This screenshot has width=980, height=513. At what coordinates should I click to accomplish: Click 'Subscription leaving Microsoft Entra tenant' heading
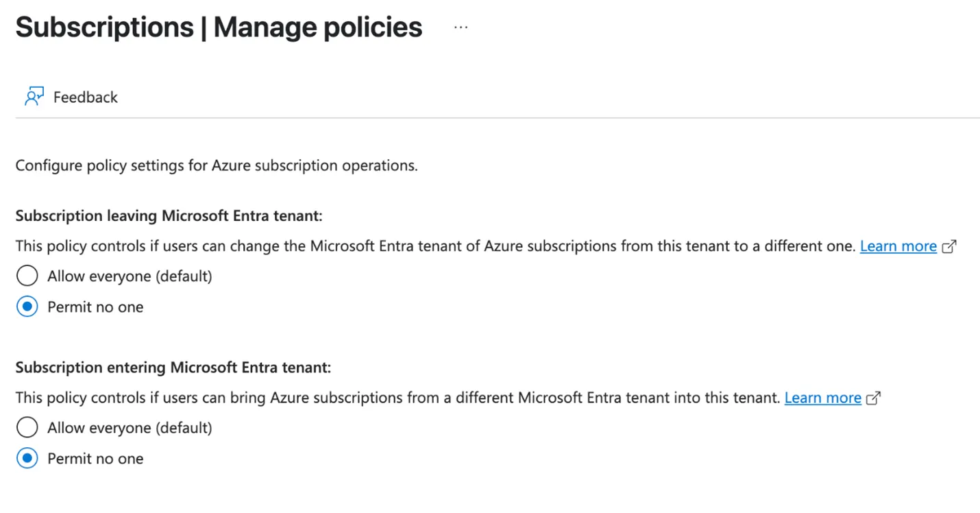click(x=169, y=216)
